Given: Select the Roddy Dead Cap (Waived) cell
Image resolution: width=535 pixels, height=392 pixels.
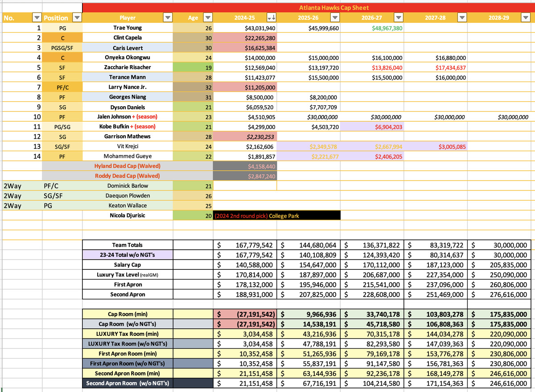Looking at the screenshot, I should tap(128, 176).
